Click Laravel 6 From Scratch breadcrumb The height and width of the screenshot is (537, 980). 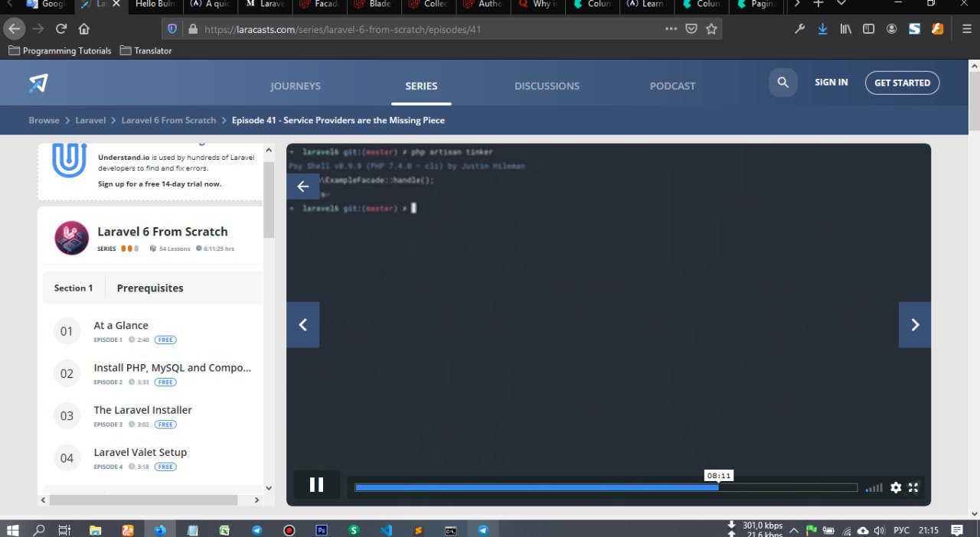tap(168, 120)
